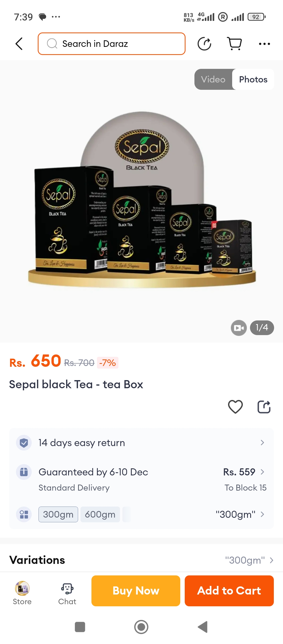Tap the back arrow icon

(19, 44)
